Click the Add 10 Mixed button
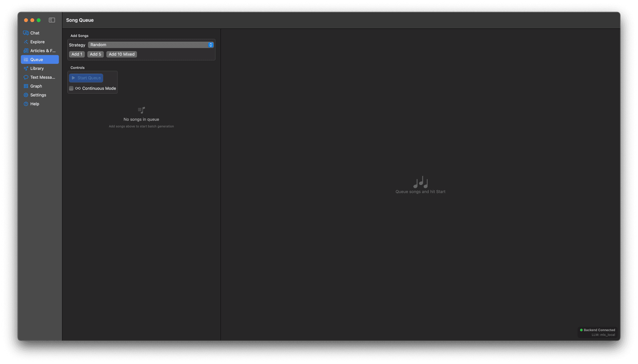 pyautogui.click(x=122, y=54)
